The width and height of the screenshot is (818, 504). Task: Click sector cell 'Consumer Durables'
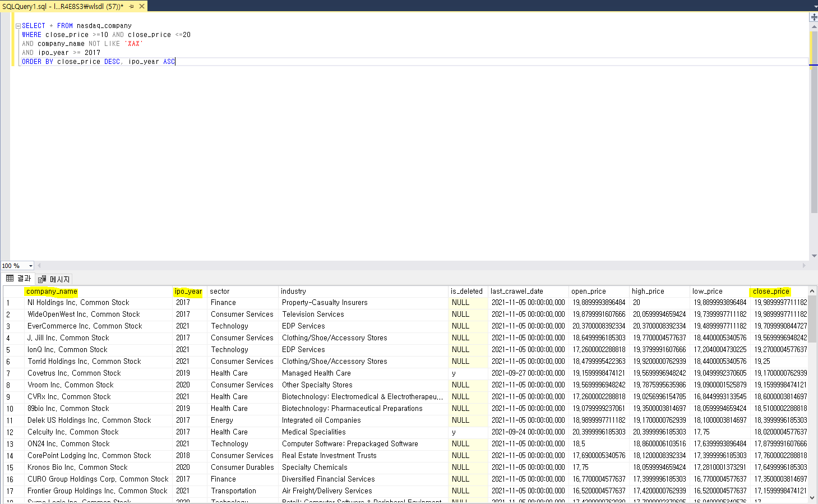point(242,468)
